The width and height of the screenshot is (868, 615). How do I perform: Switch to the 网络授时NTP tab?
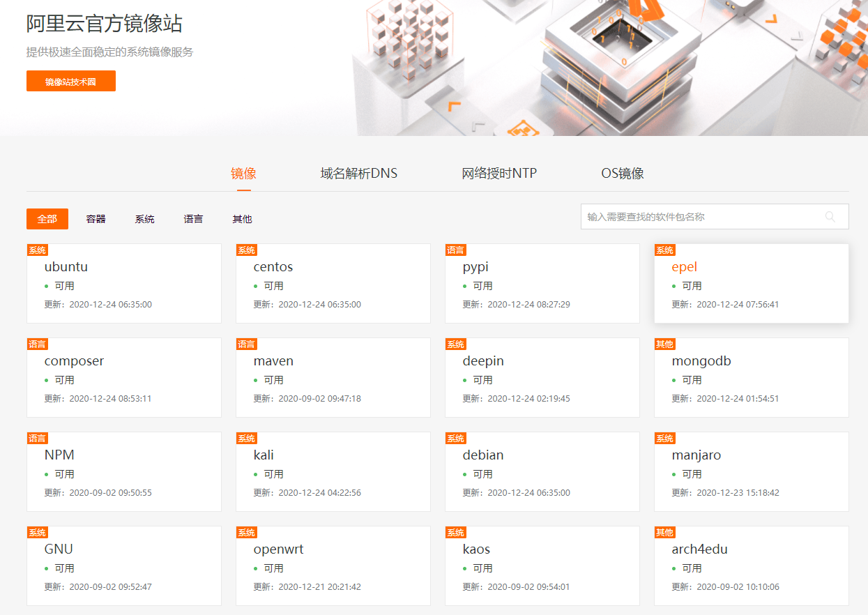pyautogui.click(x=499, y=174)
